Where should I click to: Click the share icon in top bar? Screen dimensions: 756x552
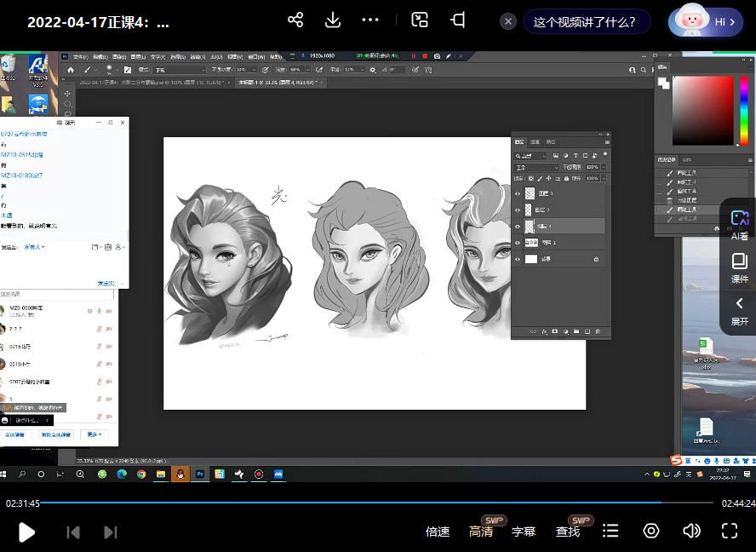[x=295, y=20]
